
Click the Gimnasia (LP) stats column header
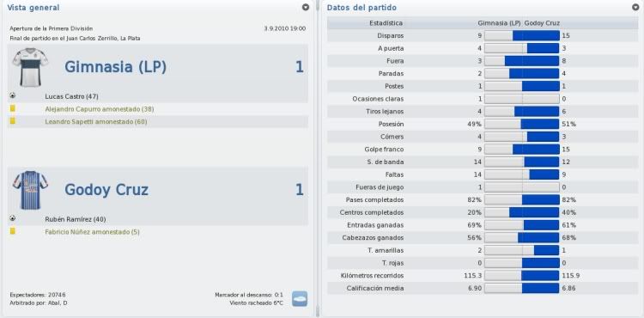pos(500,23)
